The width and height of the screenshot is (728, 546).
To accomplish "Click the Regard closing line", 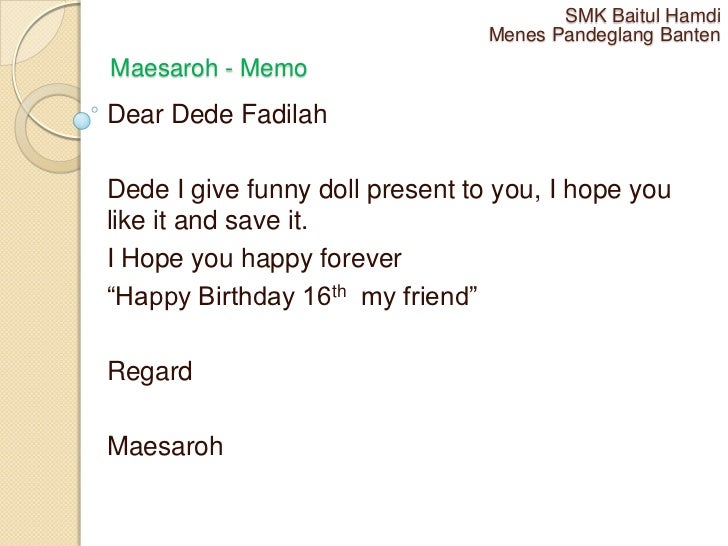I will (x=150, y=372).
